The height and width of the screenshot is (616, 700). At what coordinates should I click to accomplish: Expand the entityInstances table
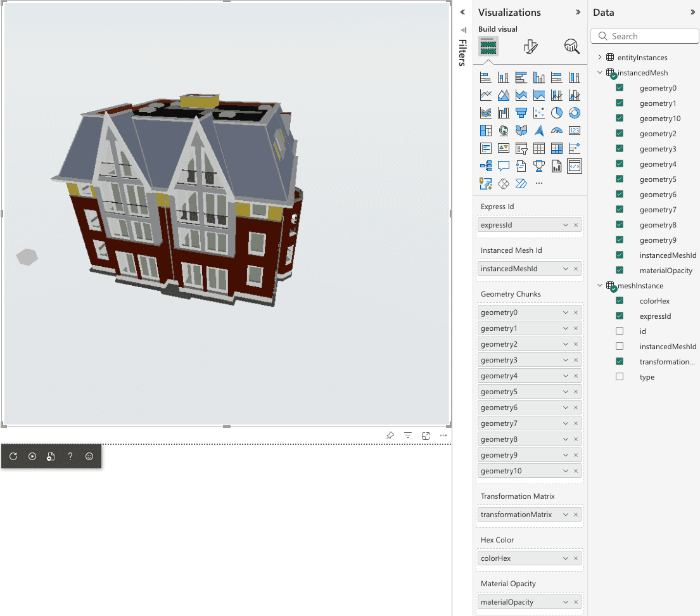[600, 58]
